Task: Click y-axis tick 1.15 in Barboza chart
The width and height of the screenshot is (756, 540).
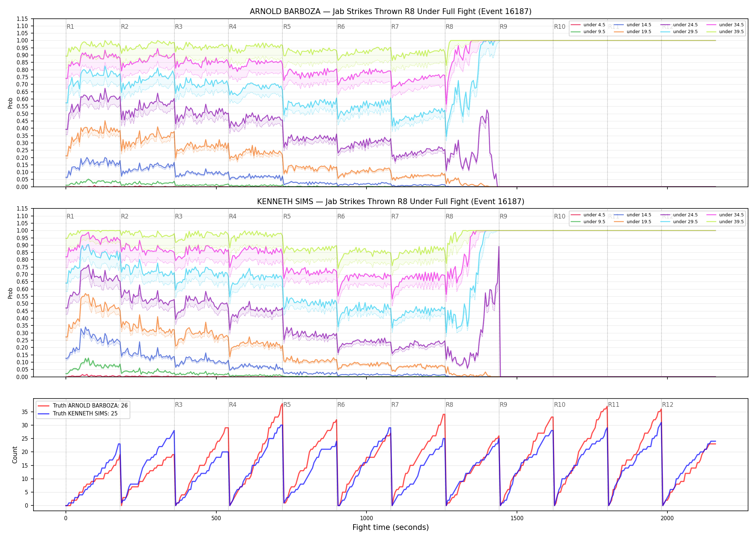Action: (22, 19)
